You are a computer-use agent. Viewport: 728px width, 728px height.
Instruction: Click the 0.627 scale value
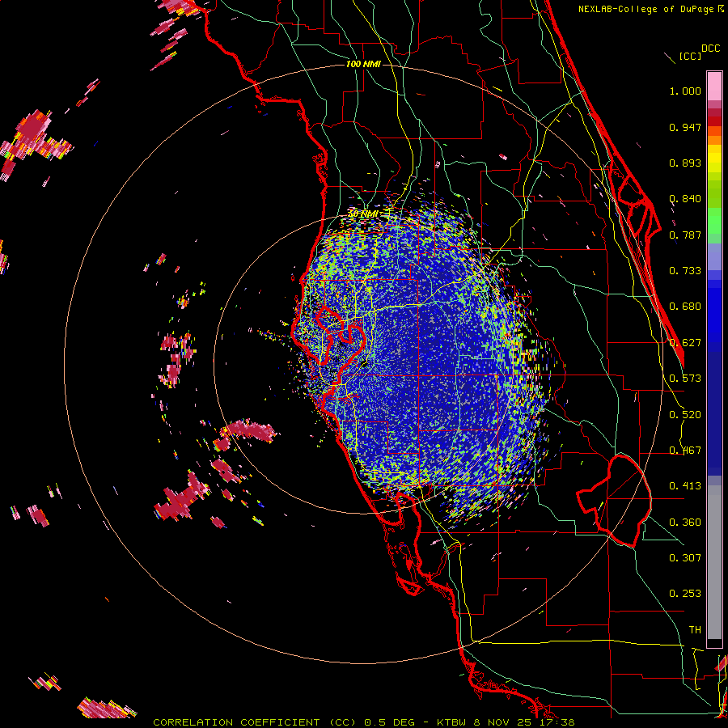click(685, 343)
